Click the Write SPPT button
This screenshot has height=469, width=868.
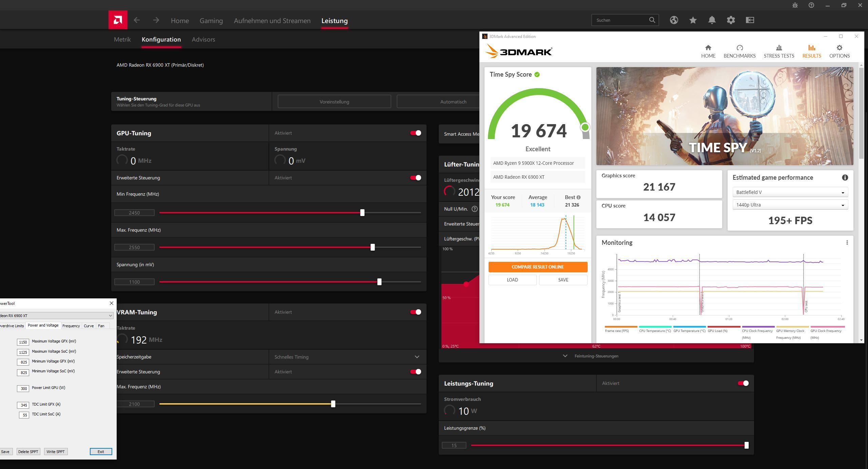coord(56,452)
